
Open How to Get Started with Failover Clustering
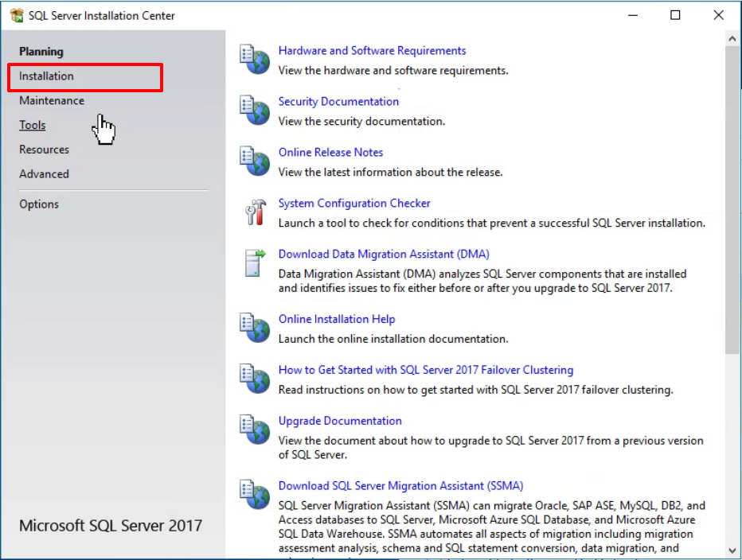click(x=426, y=370)
